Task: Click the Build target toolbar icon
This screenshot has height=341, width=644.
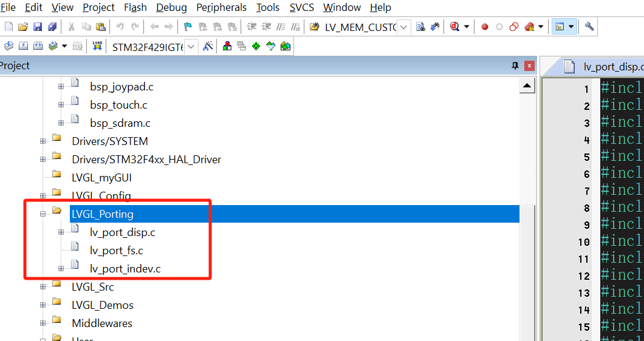Action: pos(23,46)
